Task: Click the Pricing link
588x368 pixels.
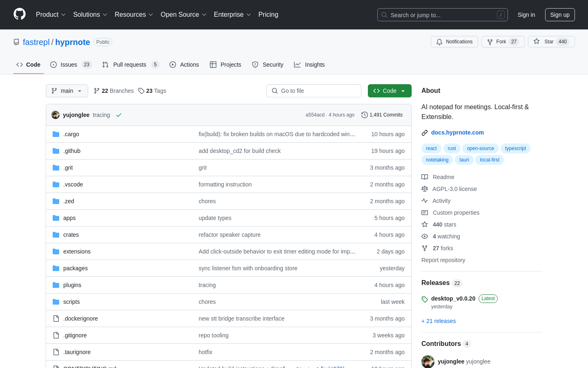Action: coord(268,14)
